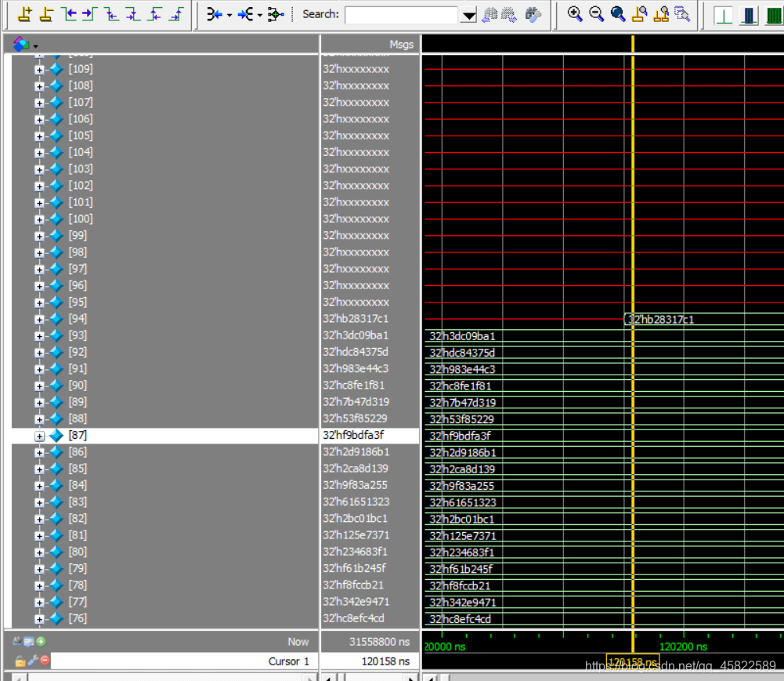Screen dimensions: 784x681
Task: Click the Insert Cursor toolbar icon
Action: tap(24, 14)
